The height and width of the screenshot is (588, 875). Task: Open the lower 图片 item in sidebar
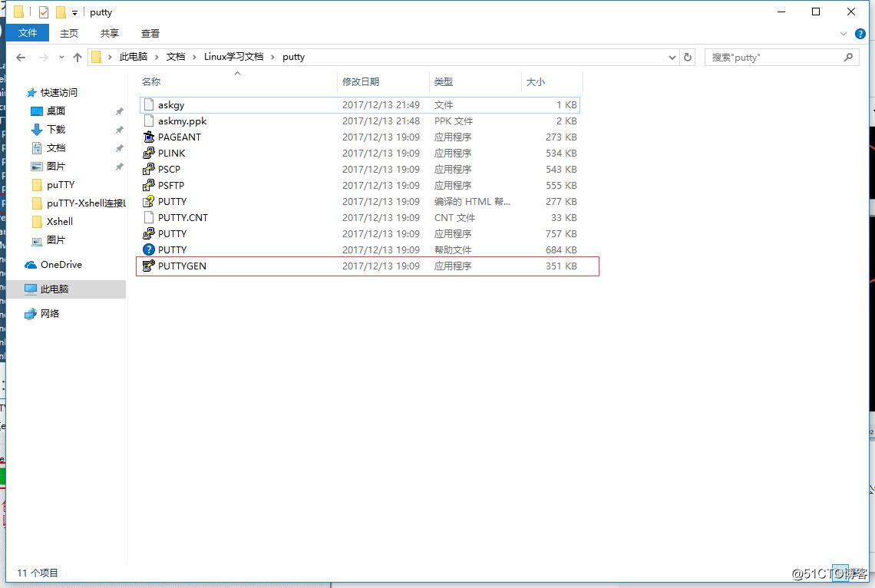tap(48, 240)
